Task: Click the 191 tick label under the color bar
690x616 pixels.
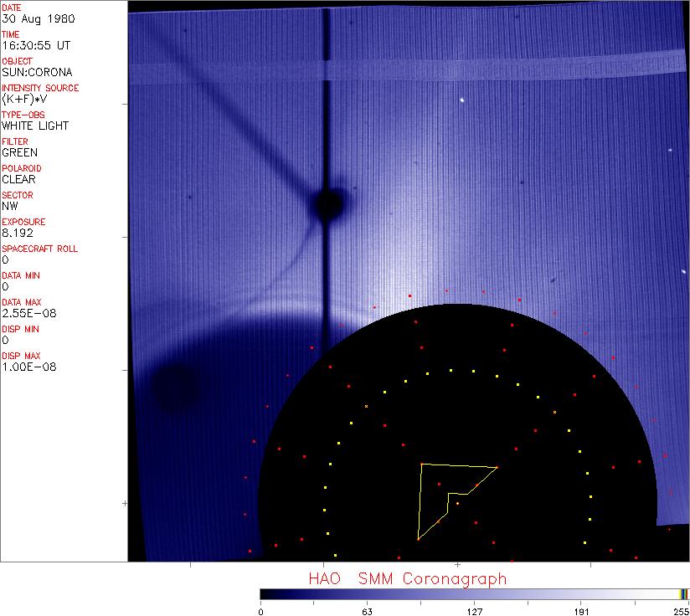Action: pyautogui.click(x=581, y=608)
